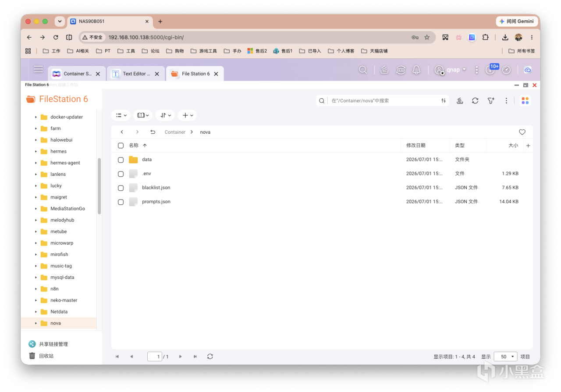Open the 回收站 recycle bin
561x392 pixels.
(46, 356)
